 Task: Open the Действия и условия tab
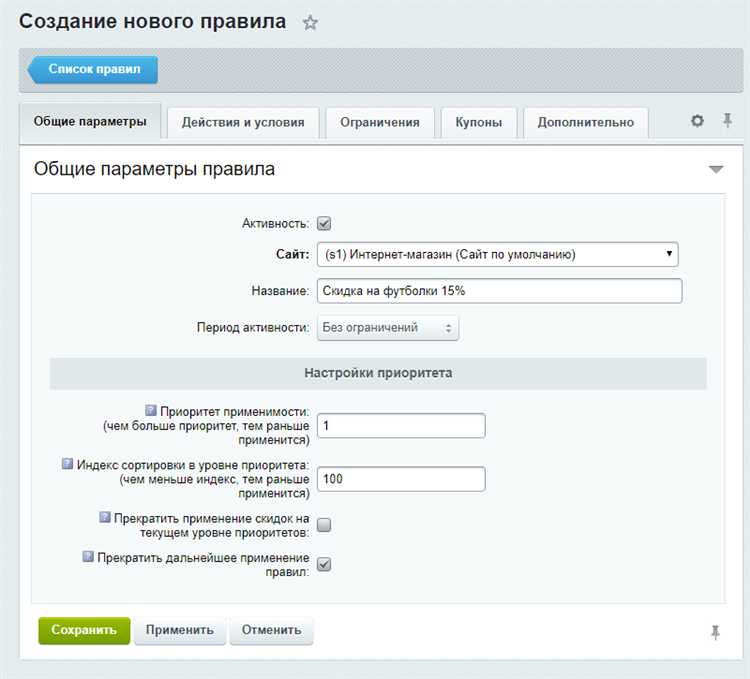[243, 122]
